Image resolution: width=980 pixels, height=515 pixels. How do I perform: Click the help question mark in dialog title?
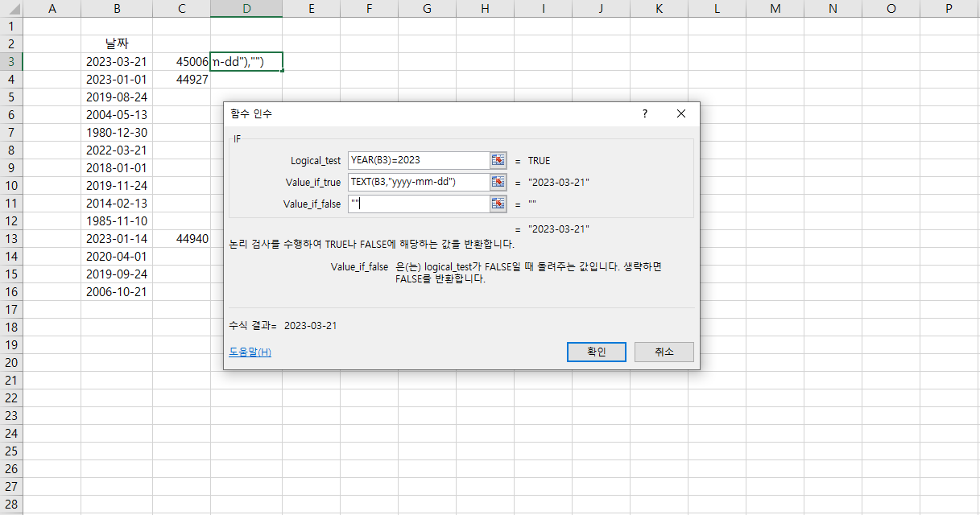644,113
